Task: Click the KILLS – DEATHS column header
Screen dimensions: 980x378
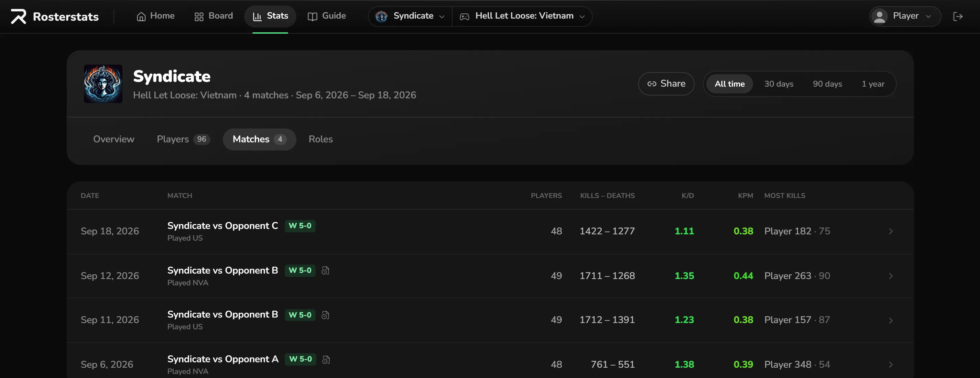Action: coord(607,196)
